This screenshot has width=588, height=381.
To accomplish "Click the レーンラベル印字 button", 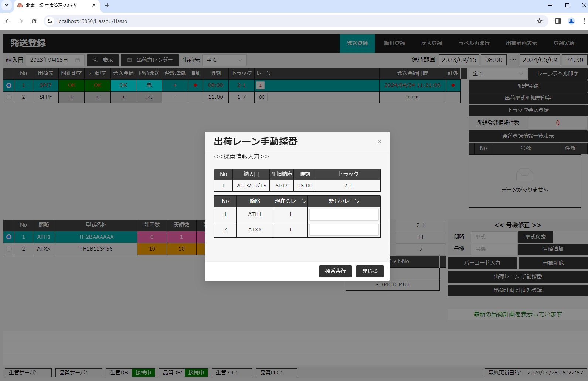I will point(558,74).
